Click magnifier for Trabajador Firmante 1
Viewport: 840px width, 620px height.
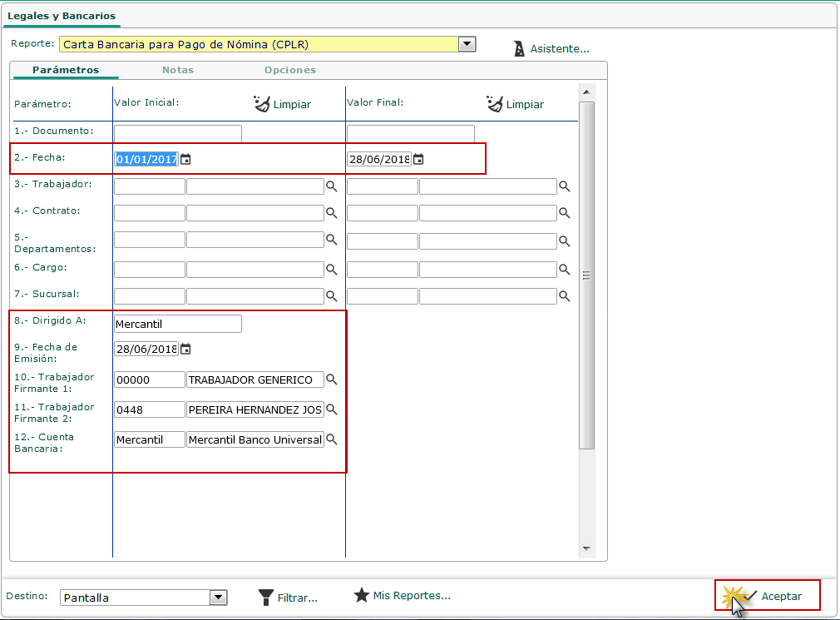click(x=331, y=379)
